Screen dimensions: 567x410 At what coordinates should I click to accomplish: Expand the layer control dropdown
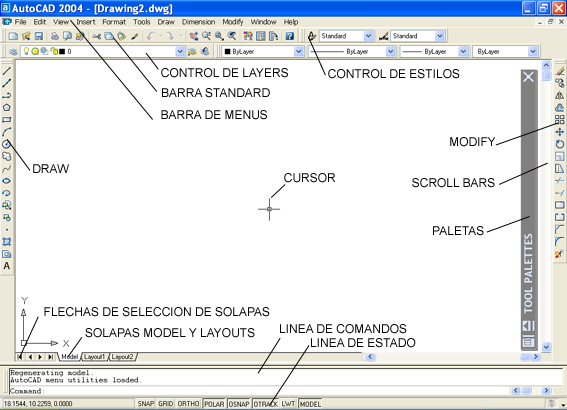(x=180, y=52)
